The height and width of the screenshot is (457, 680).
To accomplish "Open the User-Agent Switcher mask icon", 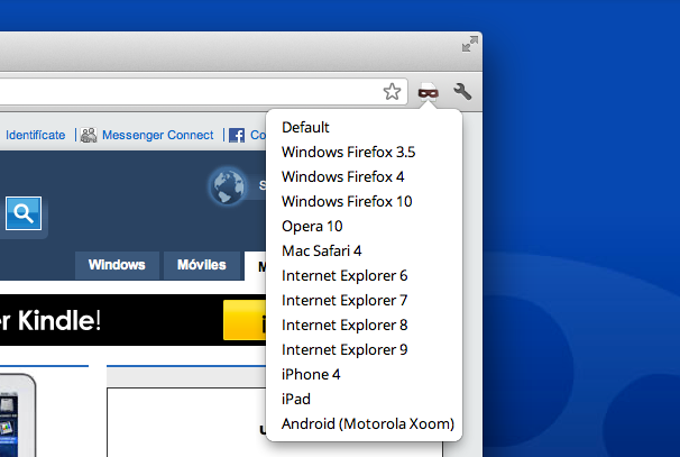I will 428,92.
